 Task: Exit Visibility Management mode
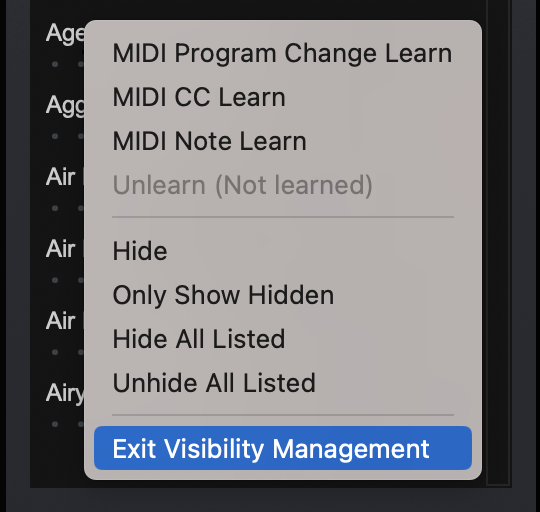[x=283, y=448]
